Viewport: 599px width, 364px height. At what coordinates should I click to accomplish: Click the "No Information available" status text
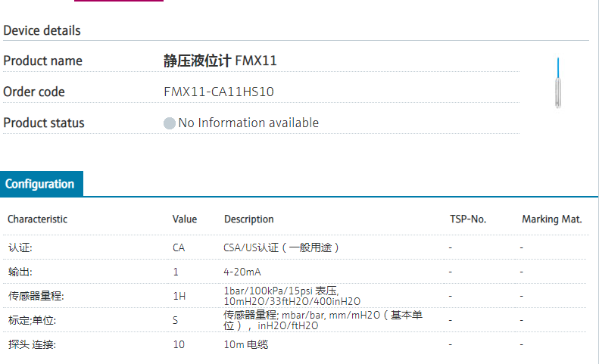pos(248,123)
